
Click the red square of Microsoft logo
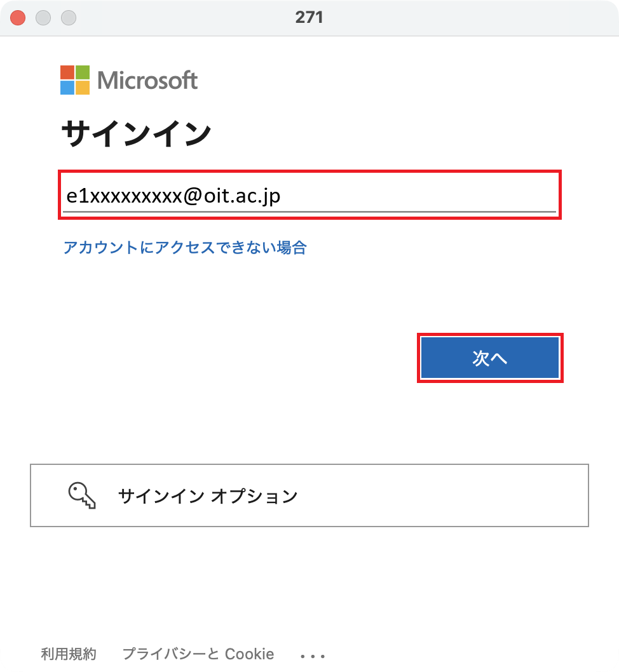[67, 72]
